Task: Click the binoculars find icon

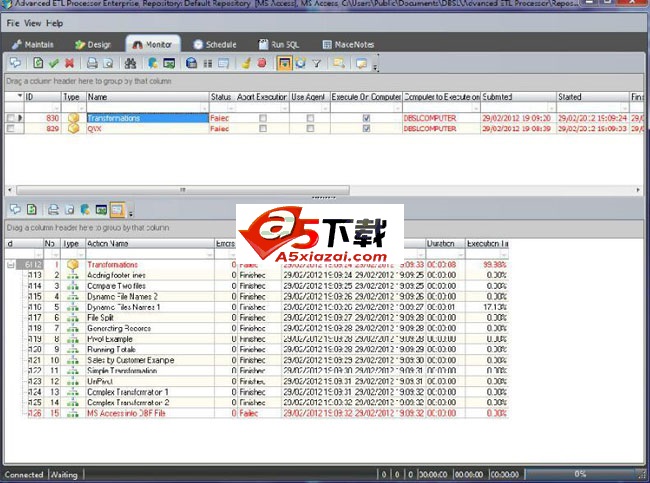Action: pos(130,63)
